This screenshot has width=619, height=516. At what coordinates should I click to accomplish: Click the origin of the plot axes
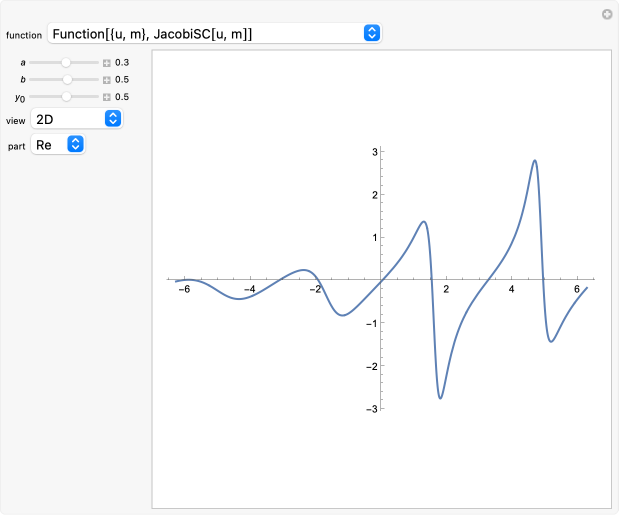[381, 280]
